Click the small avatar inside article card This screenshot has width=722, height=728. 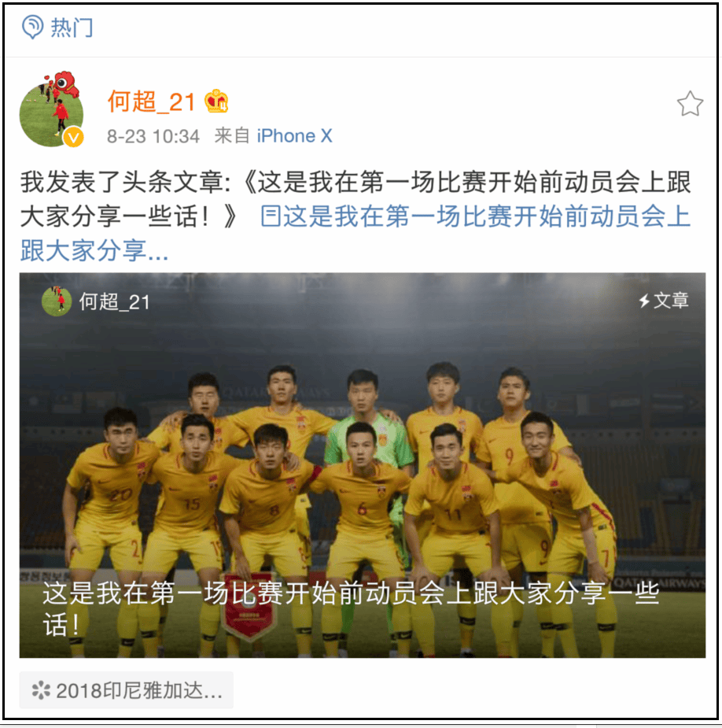point(57,301)
